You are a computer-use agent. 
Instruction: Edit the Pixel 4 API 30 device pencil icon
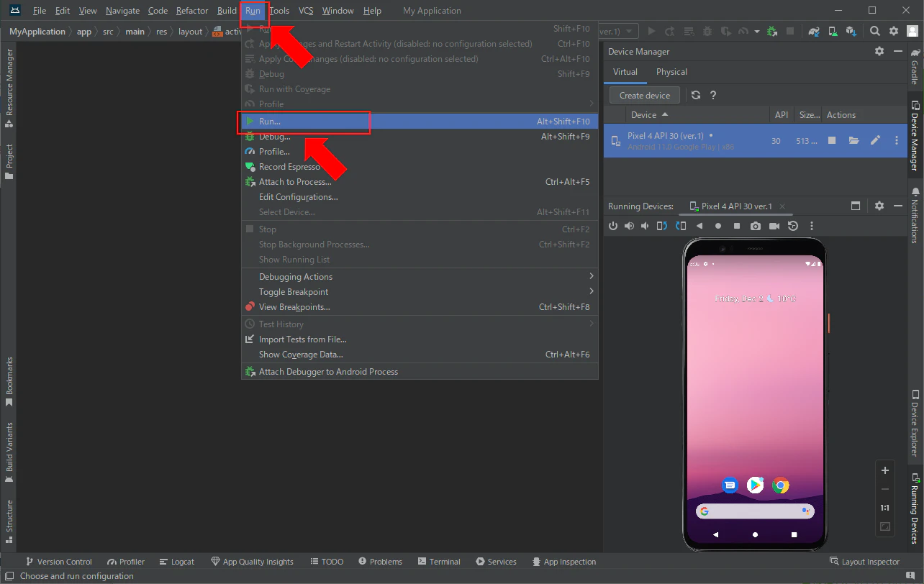pyautogui.click(x=875, y=141)
